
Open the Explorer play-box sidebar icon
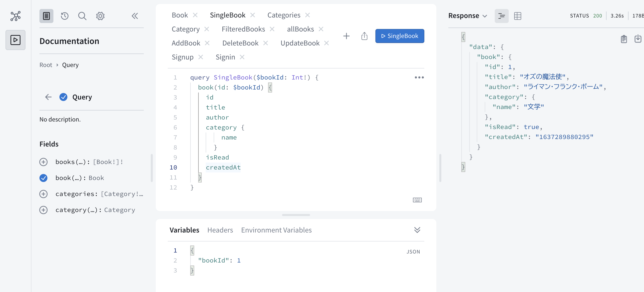click(x=15, y=40)
